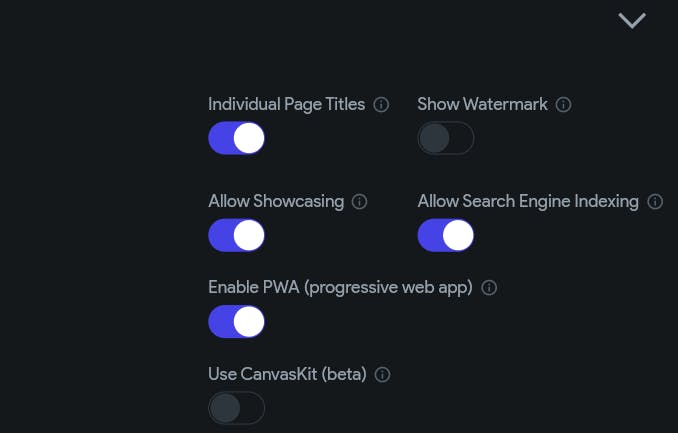
Task: Open info icon for Use CanvasKit
Action: point(382,375)
